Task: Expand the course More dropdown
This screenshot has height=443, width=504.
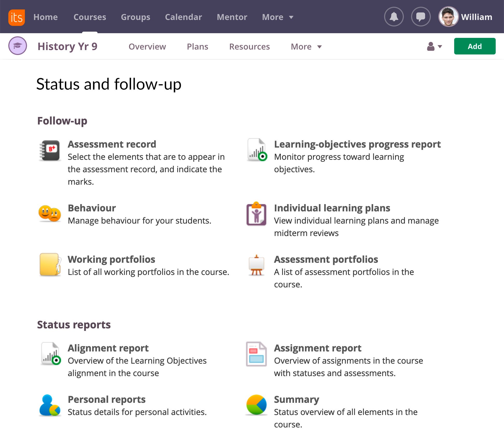Action: (306, 47)
